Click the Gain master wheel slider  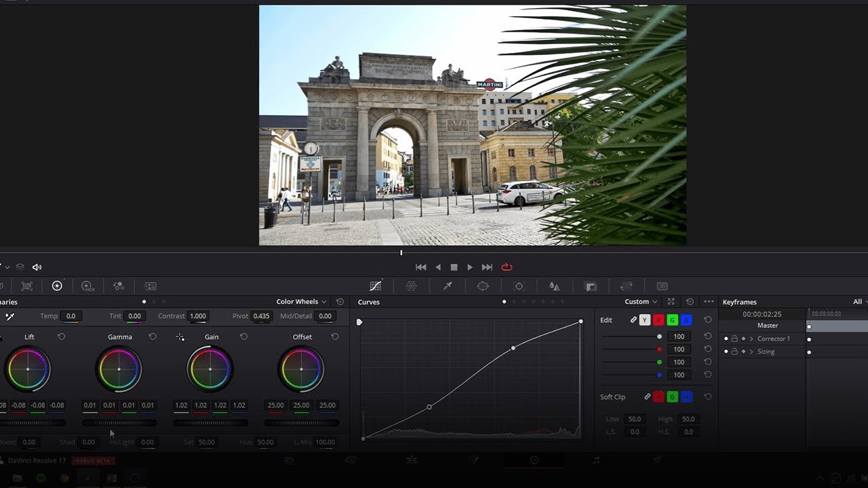coord(210,423)
